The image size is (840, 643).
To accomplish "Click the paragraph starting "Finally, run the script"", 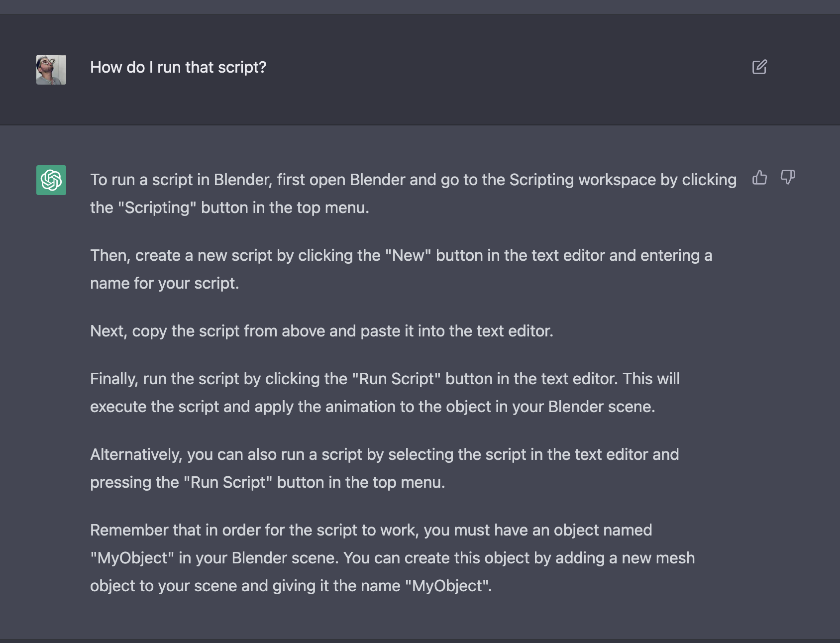I will 385,393.
